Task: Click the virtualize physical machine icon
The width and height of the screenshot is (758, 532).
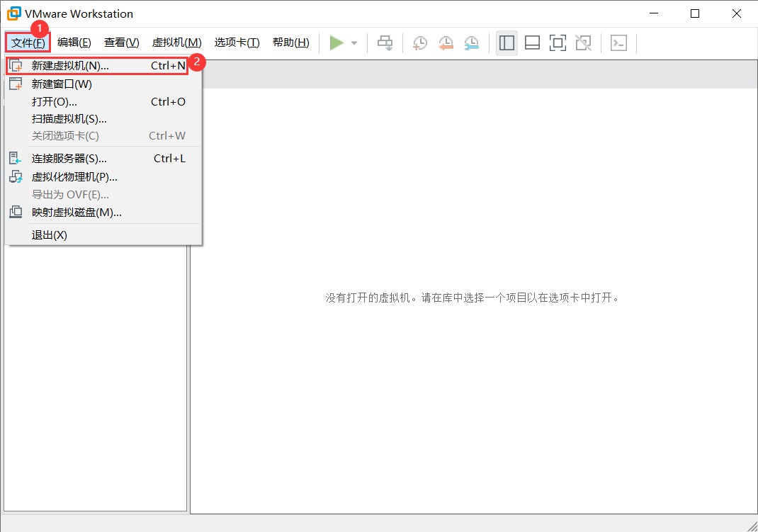Action: click(16, 176)
